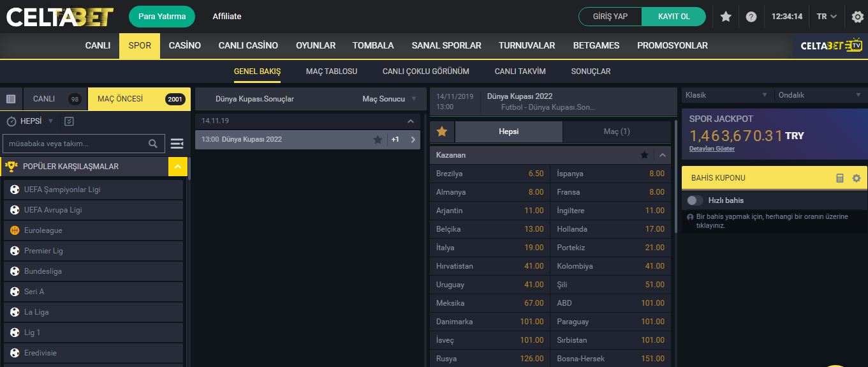This screenshot has height=367, width=868.
Task: Click the search magnifier icon
Action: [153, 144]
